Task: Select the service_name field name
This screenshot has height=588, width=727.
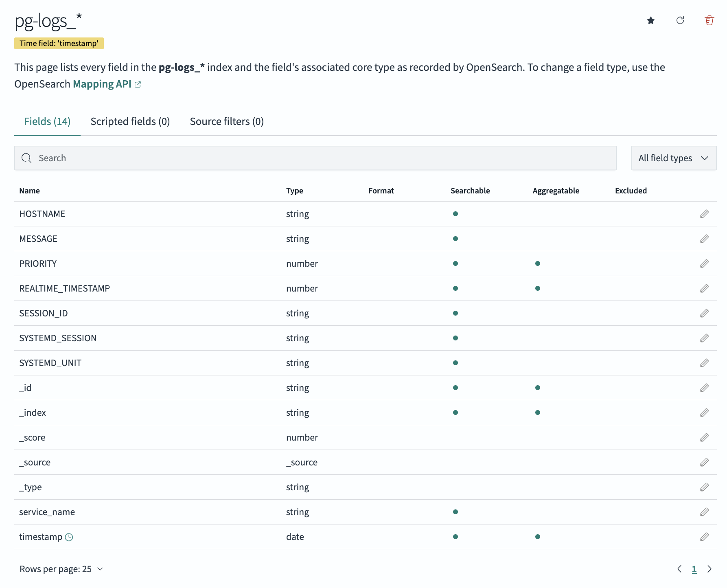Action: [47, 512]
